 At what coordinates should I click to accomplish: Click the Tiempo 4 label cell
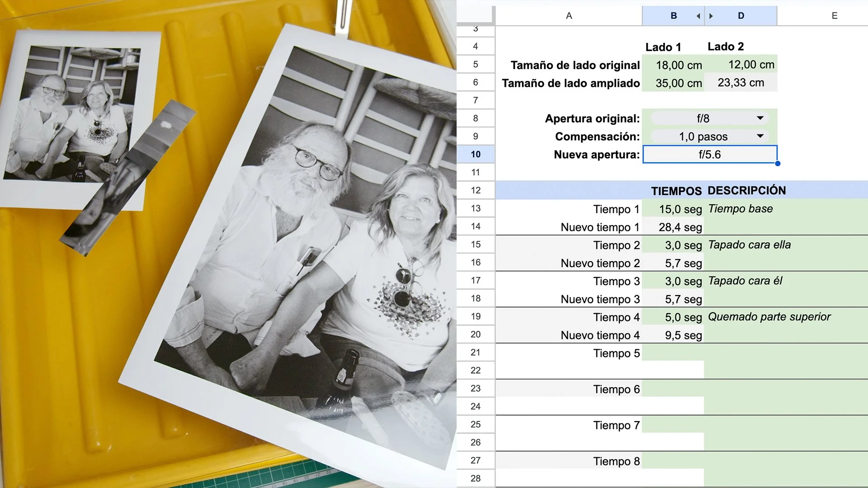(569, 317)
